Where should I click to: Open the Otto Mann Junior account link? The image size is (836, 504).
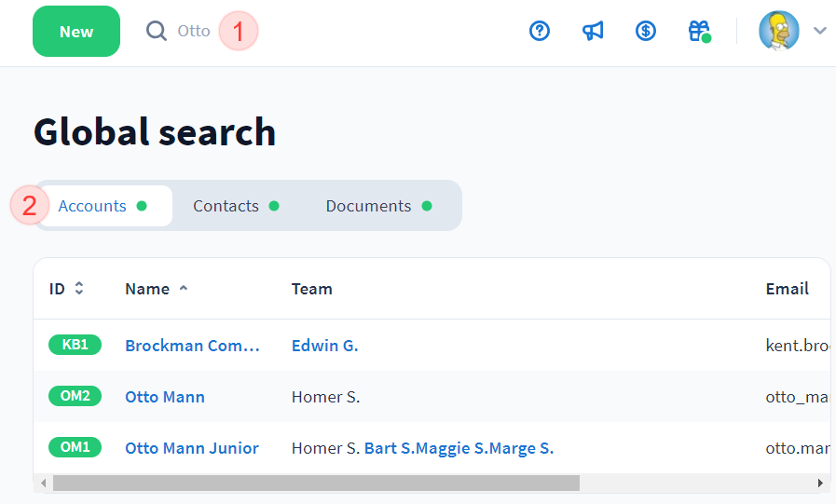tap(192, 448)
